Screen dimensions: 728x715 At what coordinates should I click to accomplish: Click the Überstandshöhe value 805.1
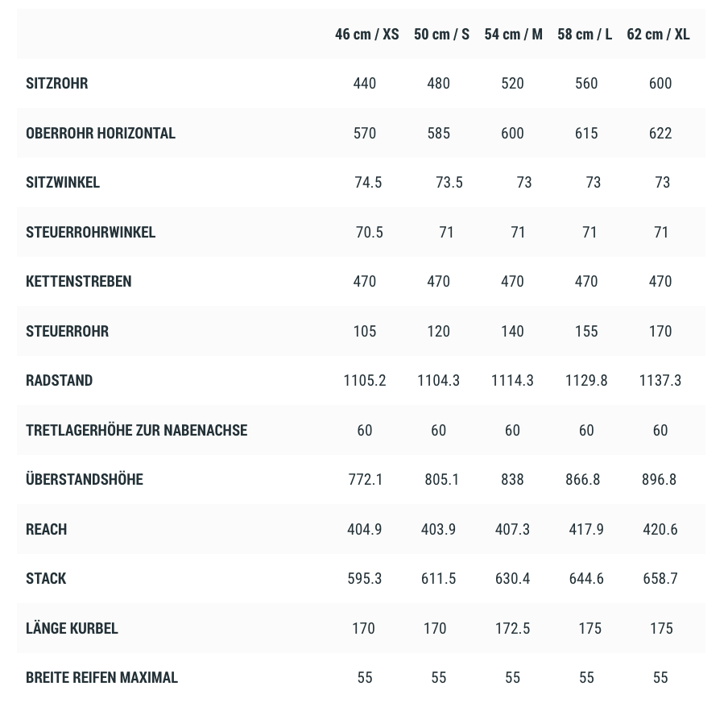(441, 479)
